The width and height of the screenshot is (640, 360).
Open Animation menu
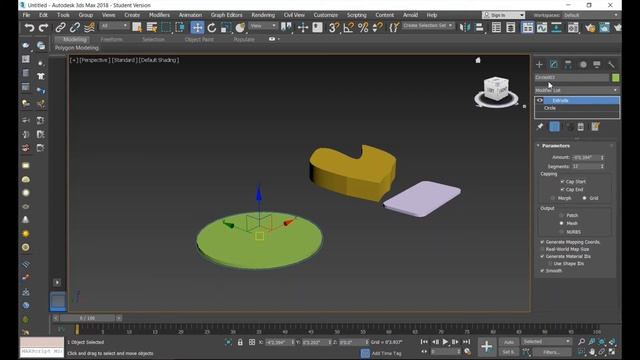coord(190,15)
